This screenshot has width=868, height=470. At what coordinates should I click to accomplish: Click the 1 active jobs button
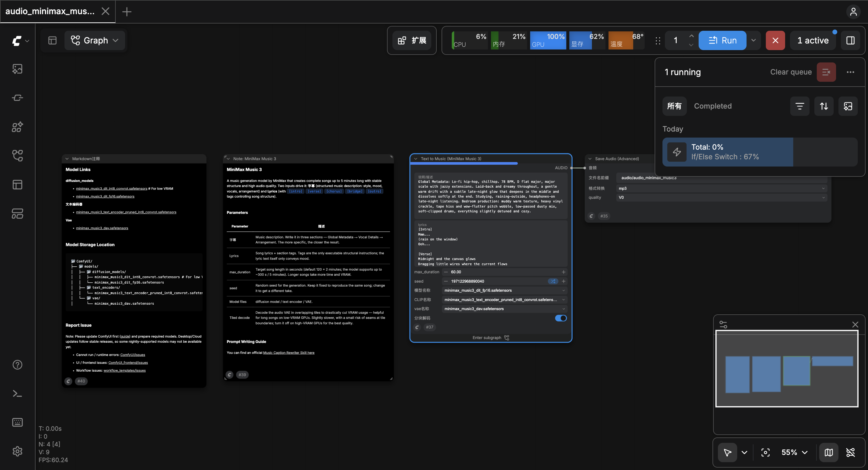[x=813, y=40]
